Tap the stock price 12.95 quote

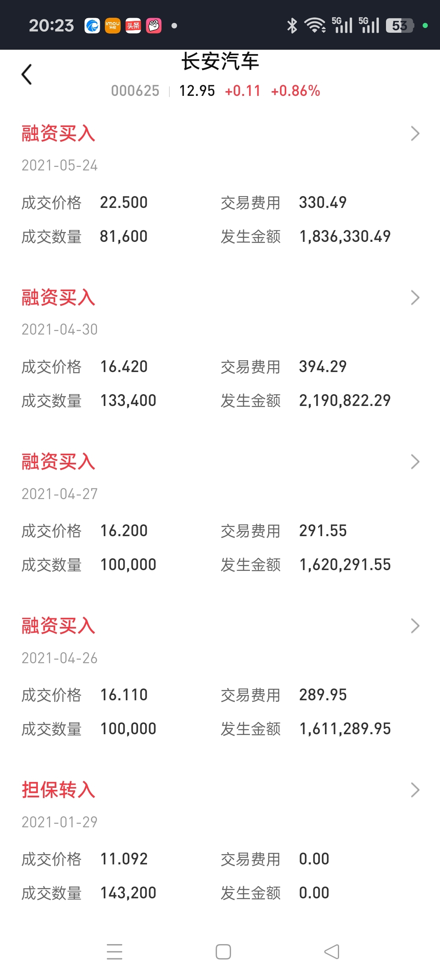[x=197, y=91]
